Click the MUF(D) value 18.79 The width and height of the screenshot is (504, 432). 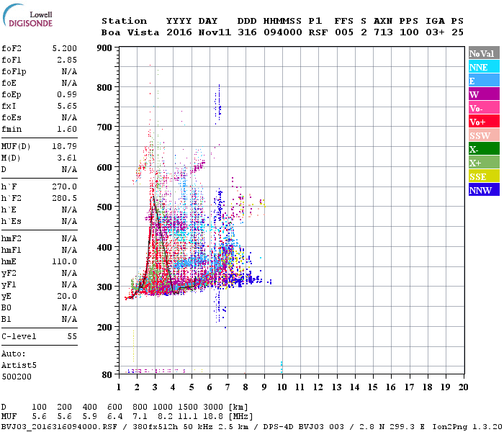pyautogui.click(x=65, y=147)
